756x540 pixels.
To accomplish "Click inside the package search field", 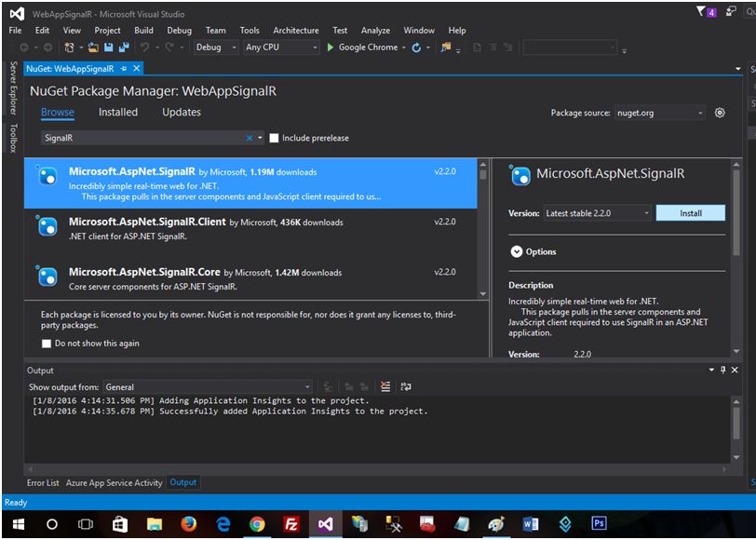I will click(140, 136).
